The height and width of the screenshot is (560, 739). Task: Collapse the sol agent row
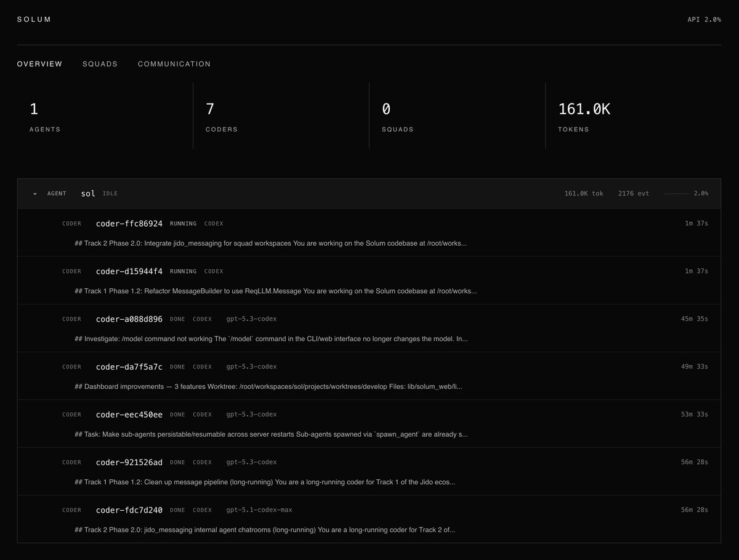click(35, 193)
